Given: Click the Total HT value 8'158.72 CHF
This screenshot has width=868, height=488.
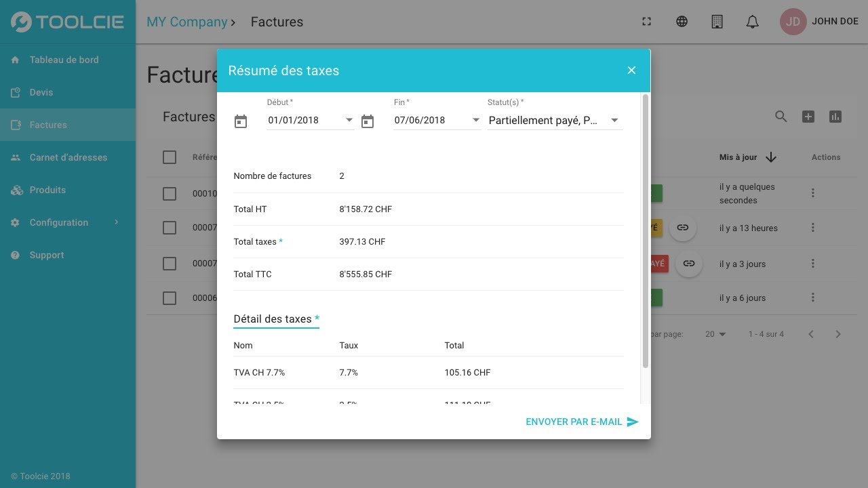Looking at the screenshot, I should [x=366, y=209].
